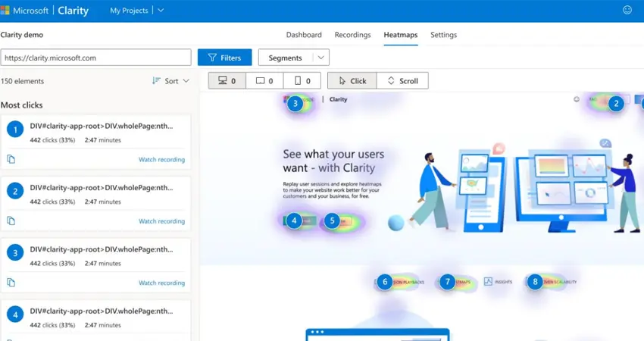The image size is (644, 341).
Task: Click heatmap marker 3 on the preview
Action: pyautogui.click(x=295, y=104)
